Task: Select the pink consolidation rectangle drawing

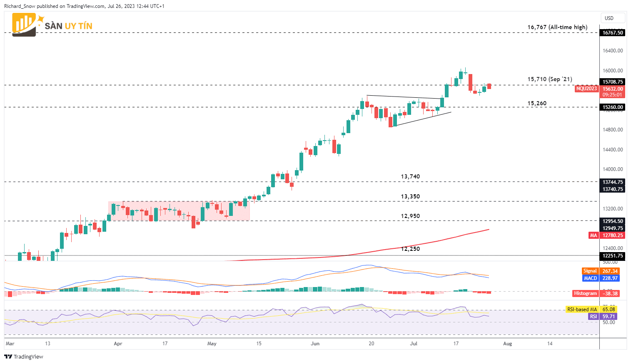Action: tap(179, 211)
